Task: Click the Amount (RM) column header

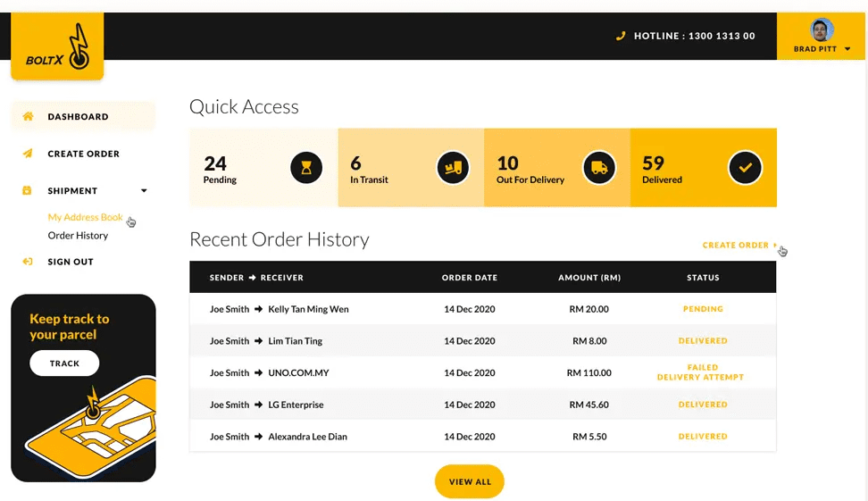Action: [x=589, y=278]
